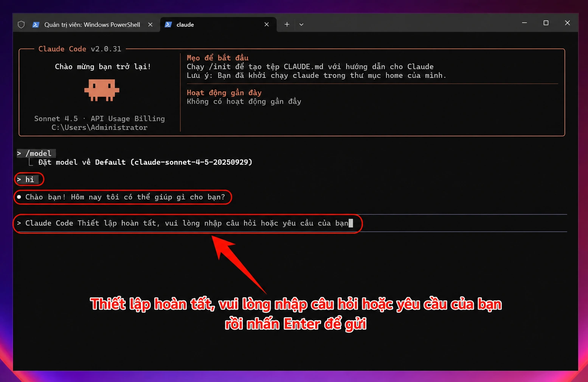Viewport: 588px width, 382px height.
Task: Click the 'C:\Users\Administrator' path text
Action: click(x=99, y=128)
